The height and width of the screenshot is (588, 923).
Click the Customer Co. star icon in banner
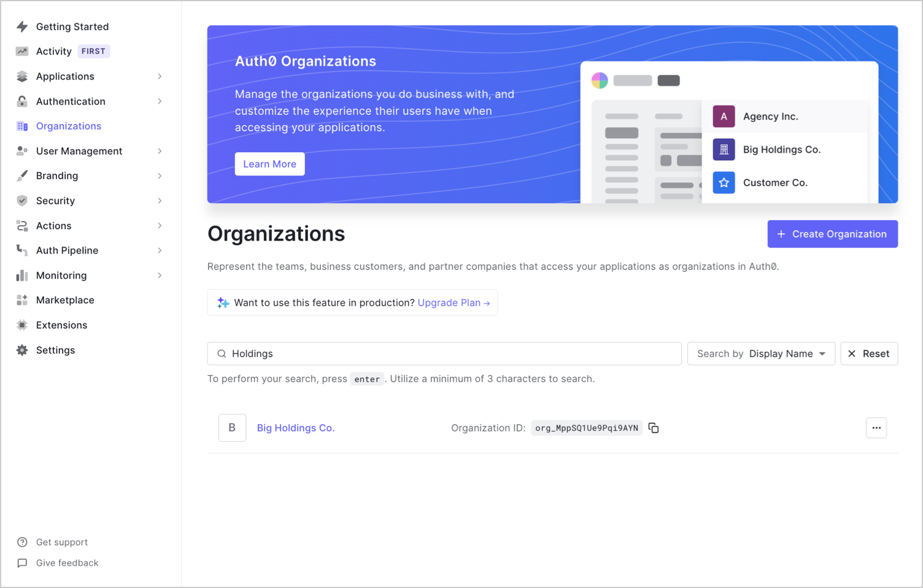(724, 183)
